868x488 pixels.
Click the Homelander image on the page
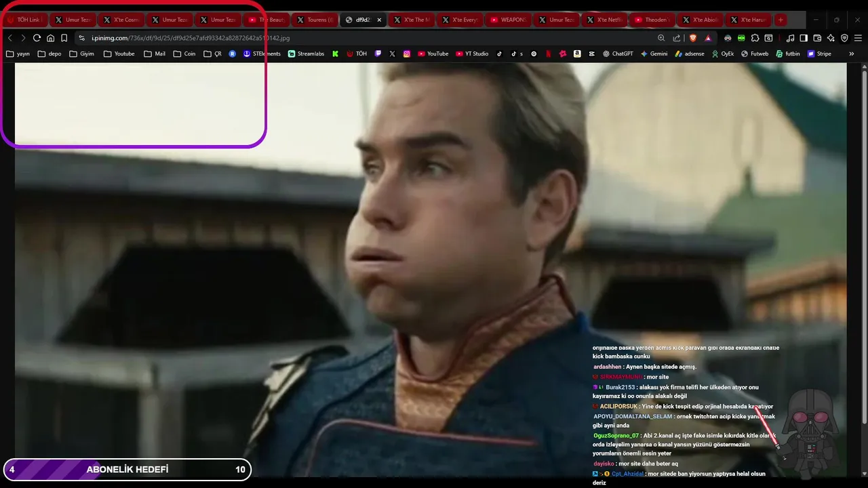431,270
